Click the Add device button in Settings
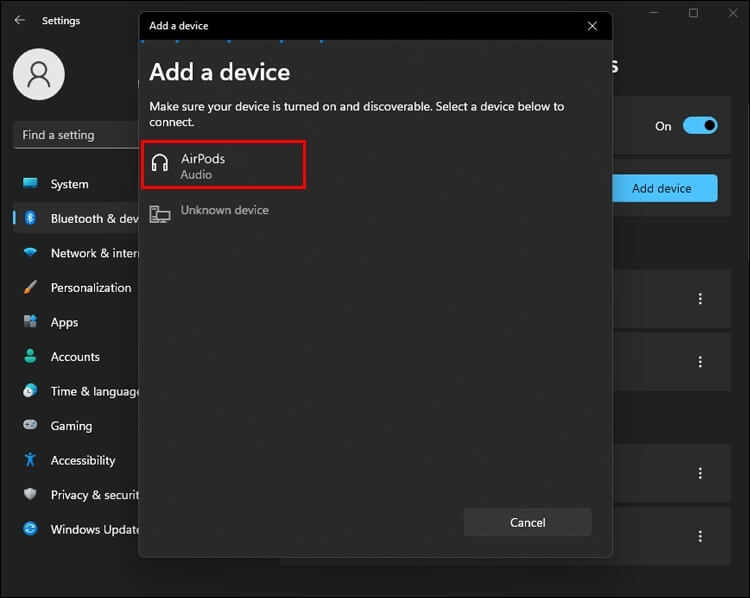 (664, 188)
